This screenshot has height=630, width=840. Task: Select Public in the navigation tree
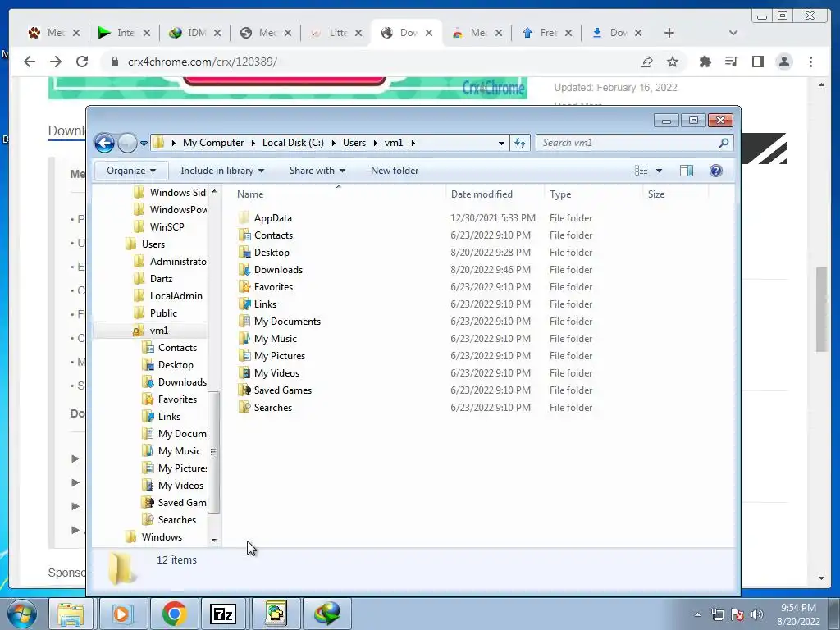[163, 313]
